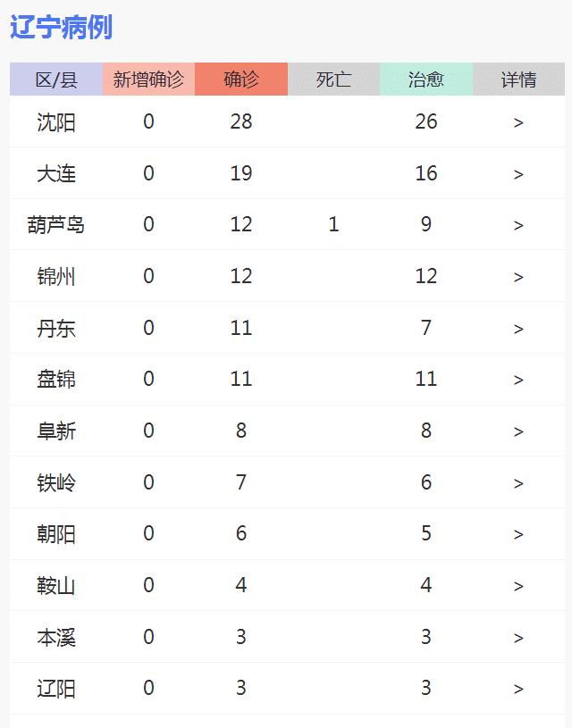Viewport: 572px width, 728px height.
Task: Click the 死亡 column header
Action: pos(333,79)
